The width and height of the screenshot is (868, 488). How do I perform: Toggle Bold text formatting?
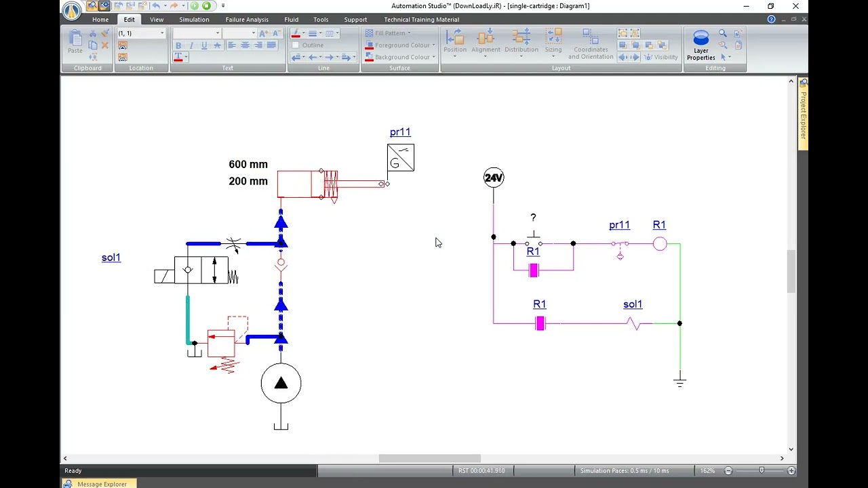178,45
